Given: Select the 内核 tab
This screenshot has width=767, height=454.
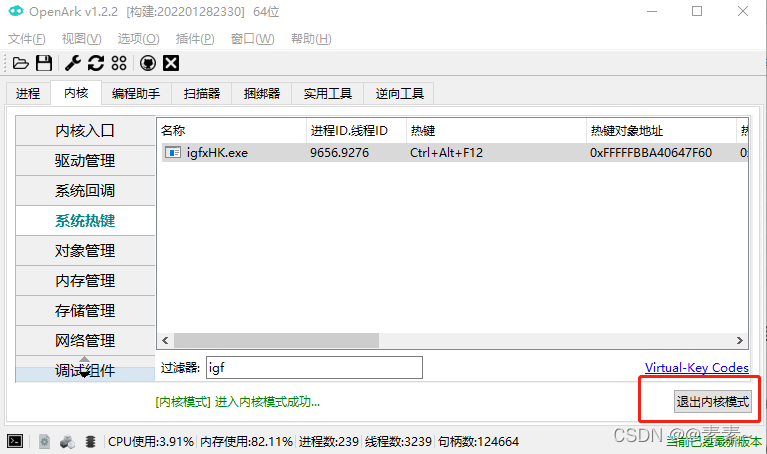Looking at the screenshot, I should [76, 93].
